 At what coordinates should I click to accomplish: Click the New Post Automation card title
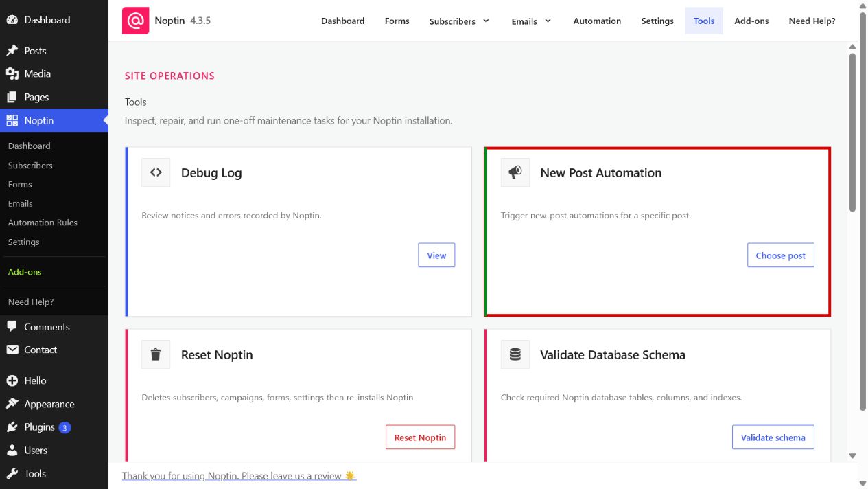coord(601,173)
